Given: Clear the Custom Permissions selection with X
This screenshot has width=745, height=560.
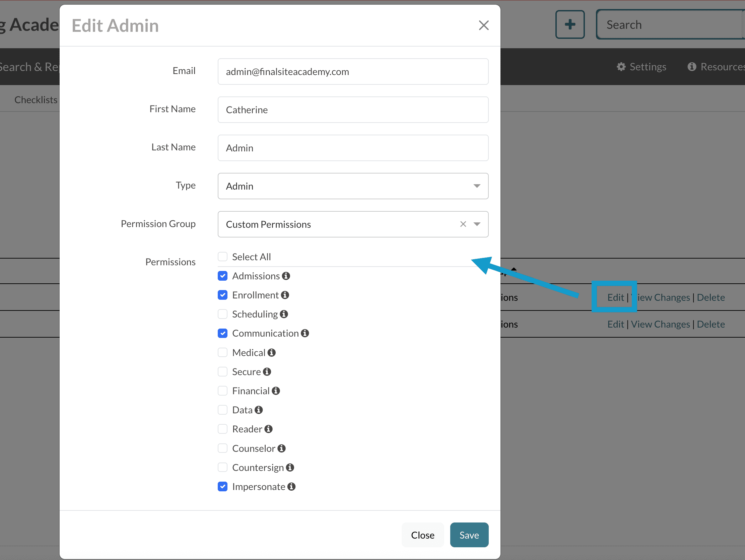Looking at the screenshot, I should [463, 224].
